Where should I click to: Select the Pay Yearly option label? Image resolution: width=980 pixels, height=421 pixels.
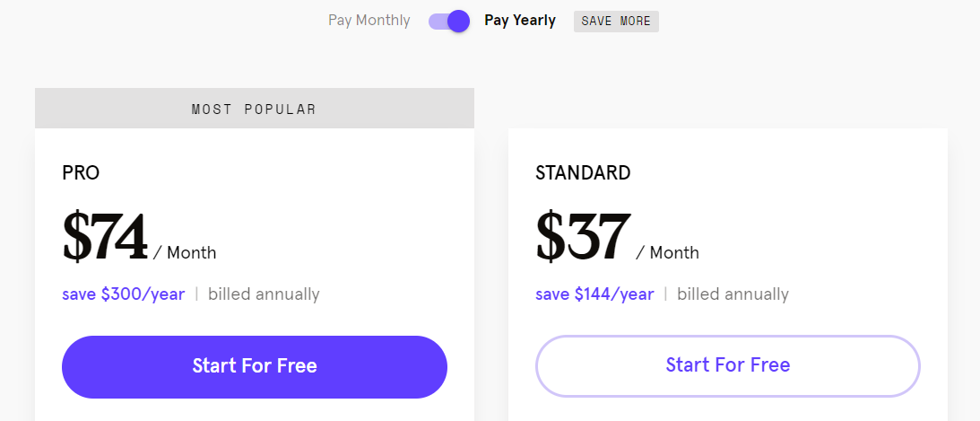(x=520, y=21)
